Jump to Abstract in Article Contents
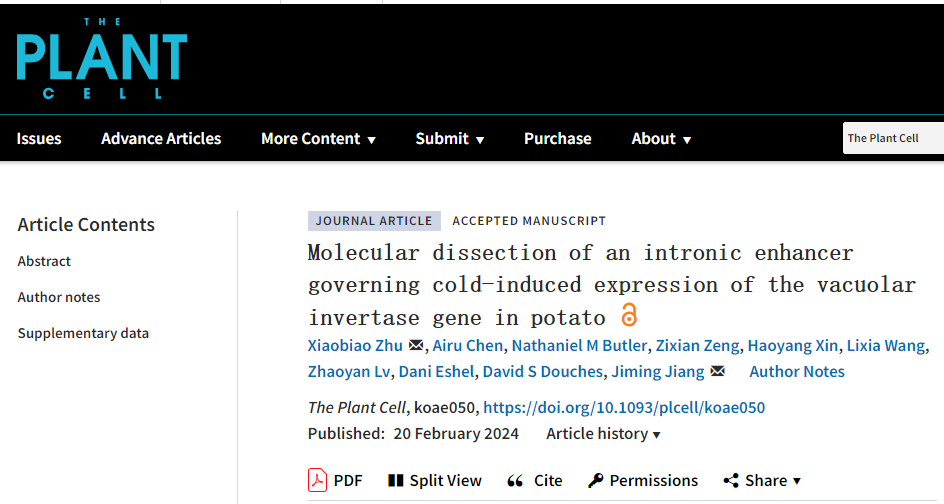Viewport: 944px width, 504px height. [x=44, y=261]
